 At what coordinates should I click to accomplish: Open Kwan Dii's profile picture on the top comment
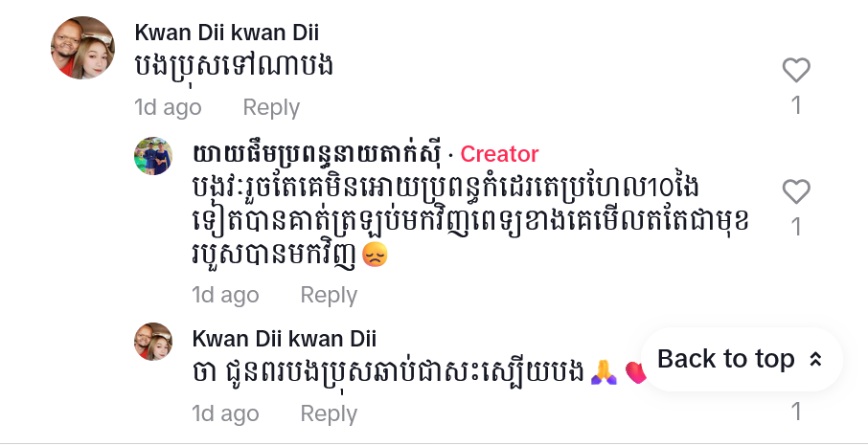(x=83, y=48)
